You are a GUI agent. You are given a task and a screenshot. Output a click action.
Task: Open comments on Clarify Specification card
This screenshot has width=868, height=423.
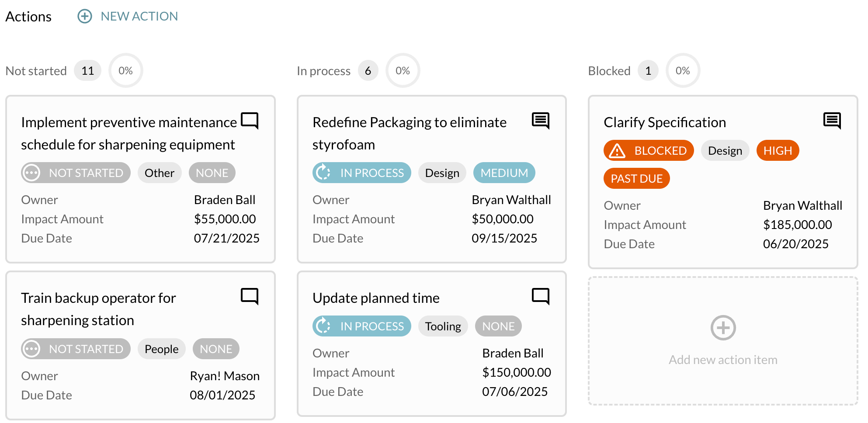coord(832,120)
